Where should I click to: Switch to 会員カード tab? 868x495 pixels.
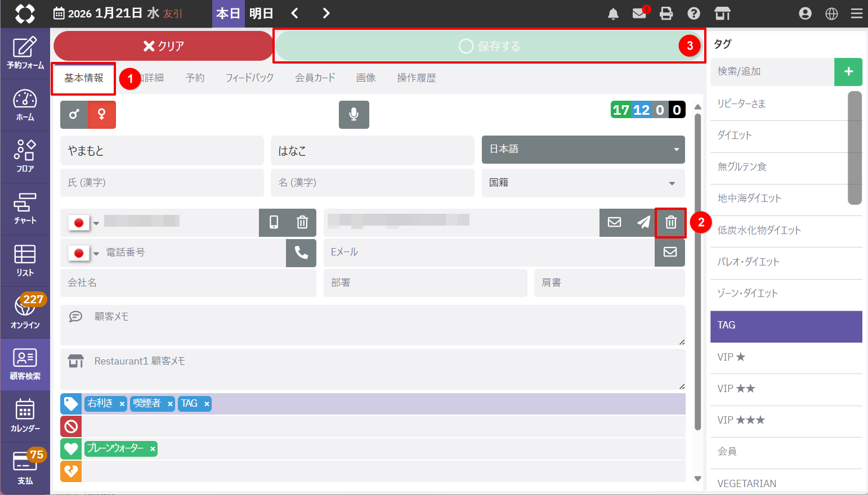315,78
